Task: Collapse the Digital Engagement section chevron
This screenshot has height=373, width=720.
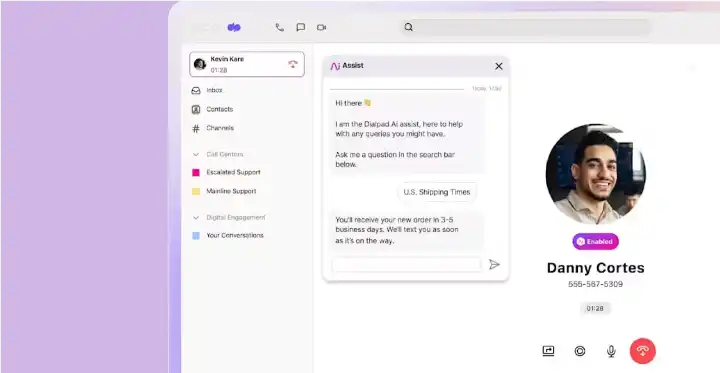Action: 196,218
